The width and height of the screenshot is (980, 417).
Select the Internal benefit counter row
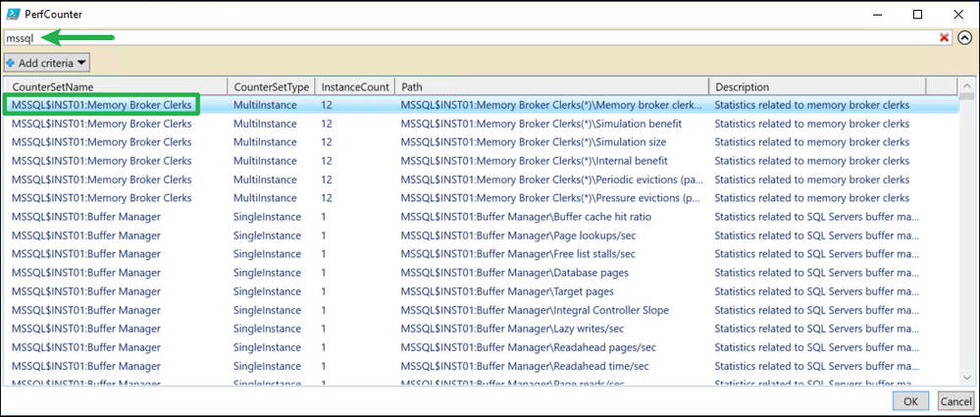(x=482, y=161)
